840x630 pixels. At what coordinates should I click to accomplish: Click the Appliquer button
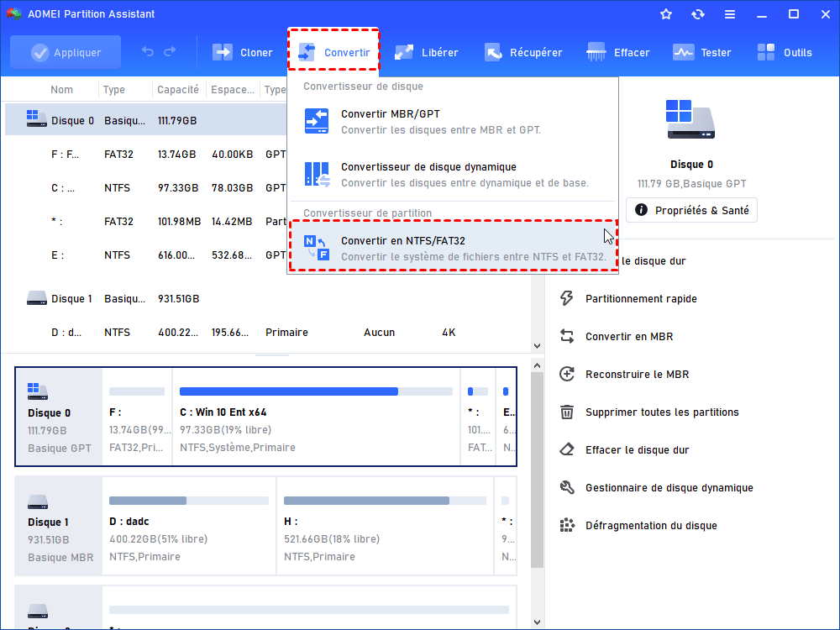pyautogui.click(x=66, y=52)
